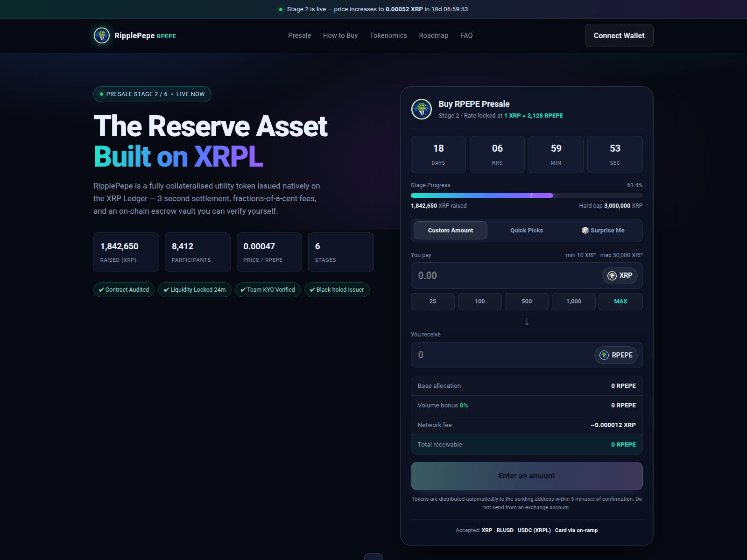Image resolution: width=747 pixels, height=560 pixels.
Task: Click the dice icon on Surprise Me
Action: 585,231
